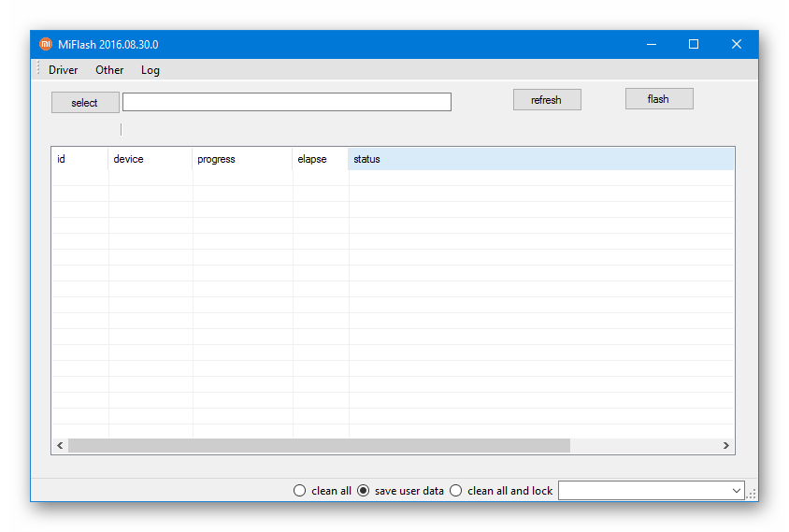
Task: Open the Log menu
Action: coord(150,70)
